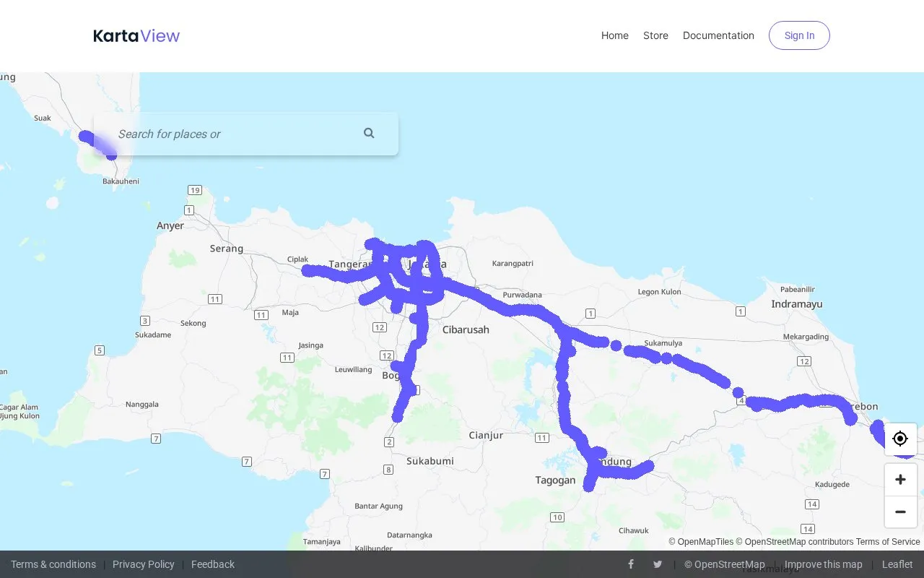Click the Sukadame map label

153,335
